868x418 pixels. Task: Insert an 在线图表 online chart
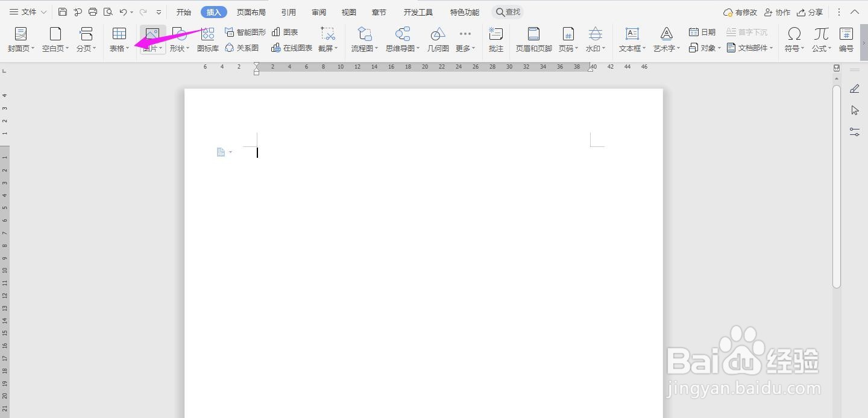click(292, 48)
